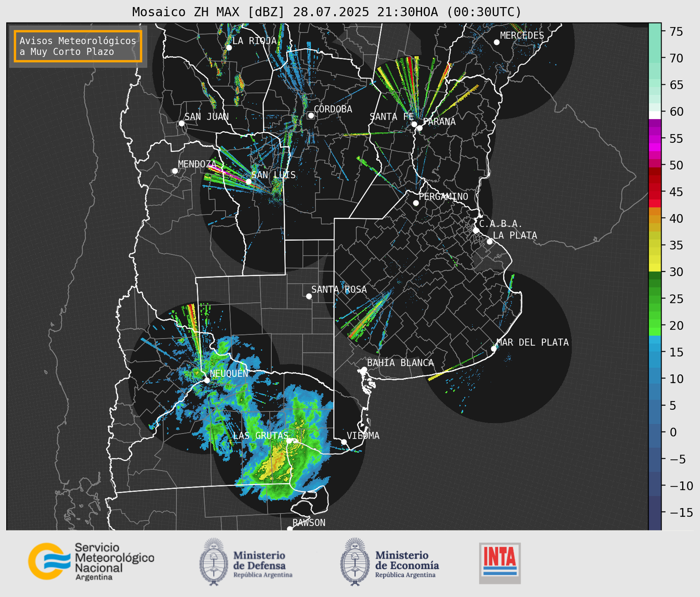Select the BAHÍA BLANCA city label

pos(400,363)
